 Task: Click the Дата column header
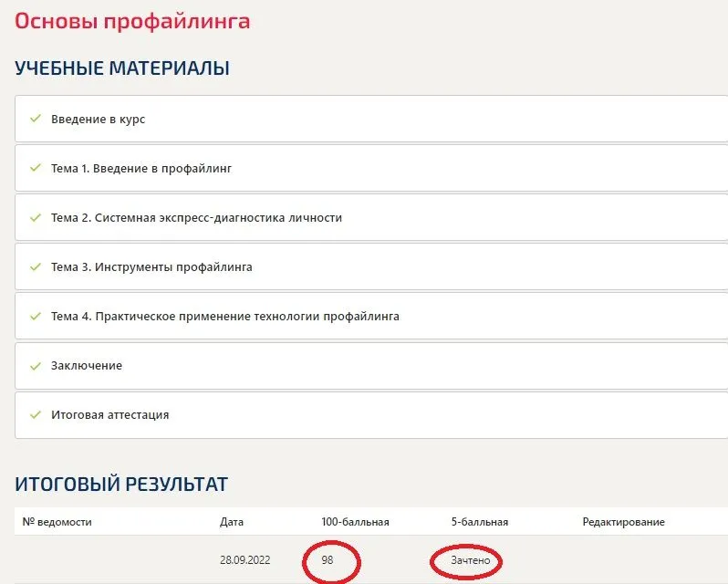coord(232,522)
